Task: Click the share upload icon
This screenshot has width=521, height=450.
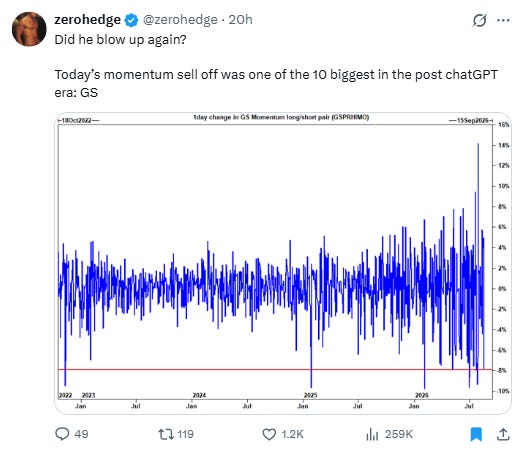Action: [x=503, y=434]
